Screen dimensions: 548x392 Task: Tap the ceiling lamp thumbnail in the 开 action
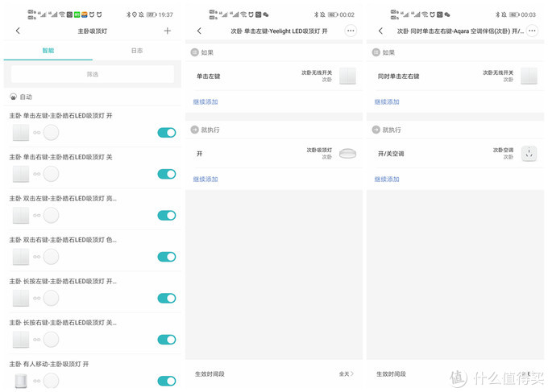coord(348,153)
